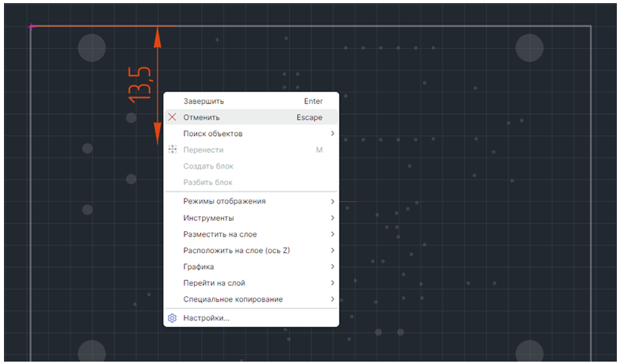Expand the Инструменты chevron arrow
The width and height of the screenshot is (620, 364).
[333, 218]
